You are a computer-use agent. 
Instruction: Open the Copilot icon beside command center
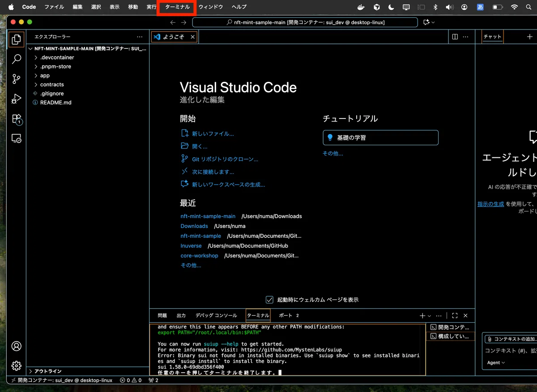pyautogui.click(x=426, y=22)
